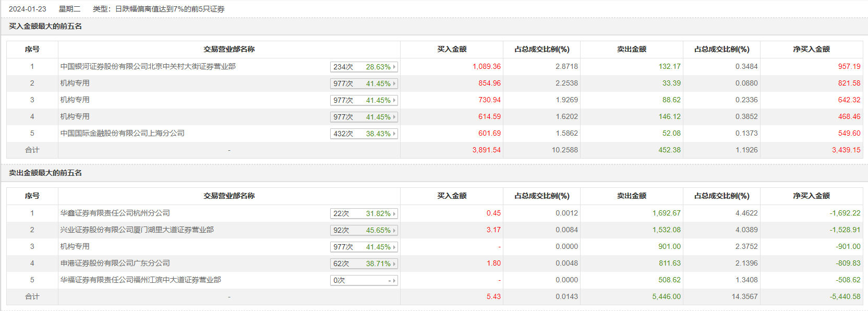The width and height of the screenshot is (868, 311).
Task: Click 申港证券股份有限公司广东分公司 name
Action: tap(115, 263)
